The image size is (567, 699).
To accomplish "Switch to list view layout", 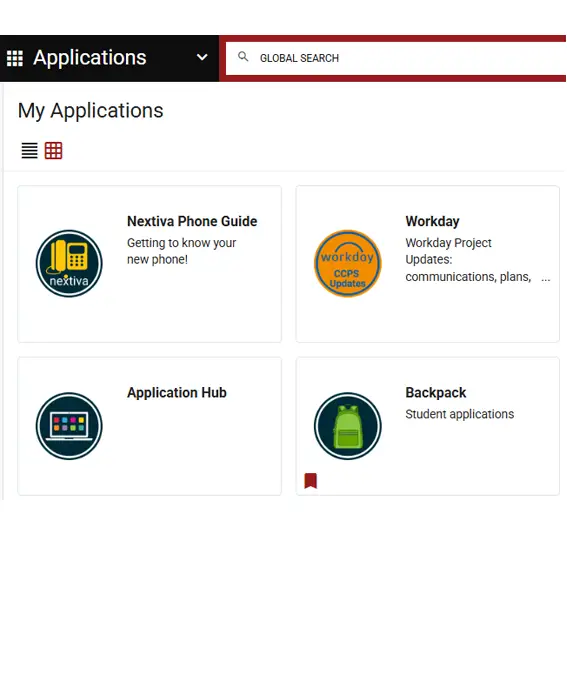I will pos(30,151).
